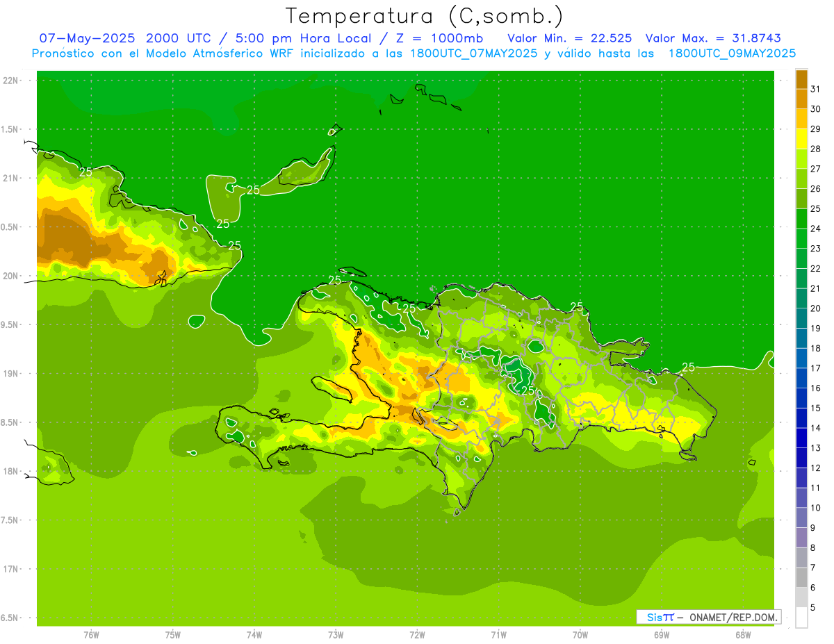Click the gray color bar segment between 6 and 7
Screen dimensions: 834x644
click(801, 577)
